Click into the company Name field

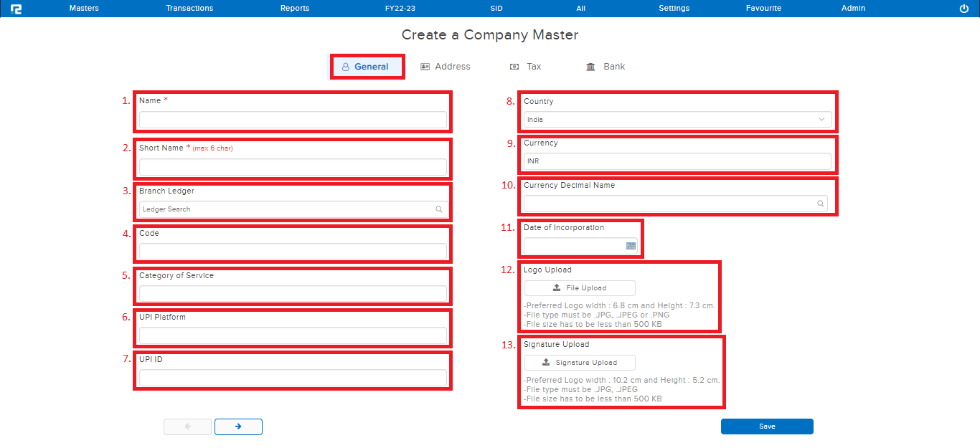click(x=293, y=120)
